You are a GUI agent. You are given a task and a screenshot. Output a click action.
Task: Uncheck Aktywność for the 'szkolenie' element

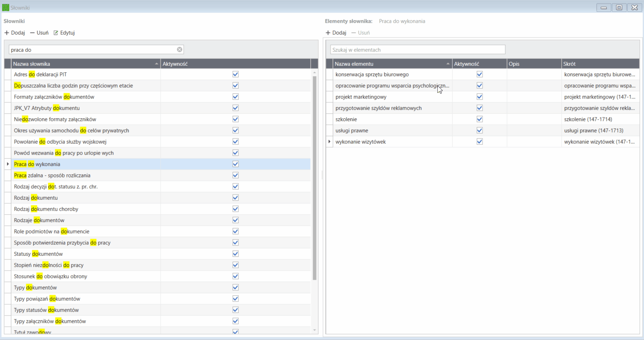(479, 119)
